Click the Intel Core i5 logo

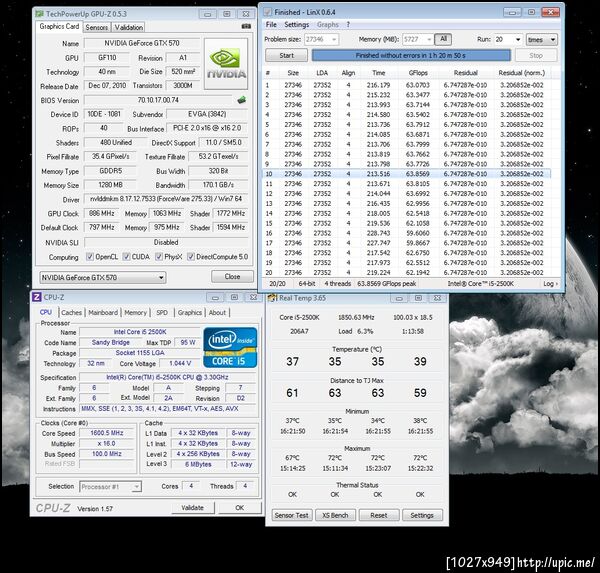pyautogui.click(x=230, y=347)
